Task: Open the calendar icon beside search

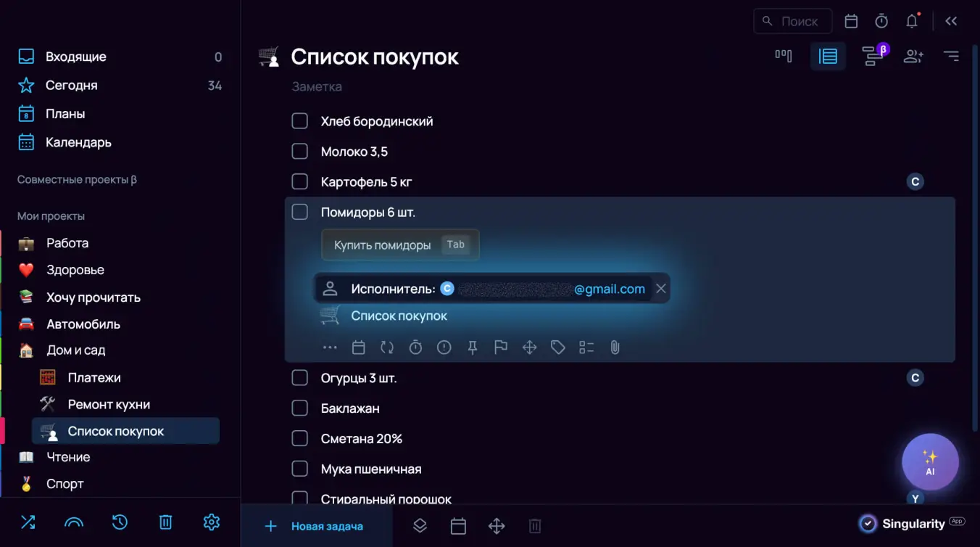Action: pyautogui.click(x=851, y=22)
